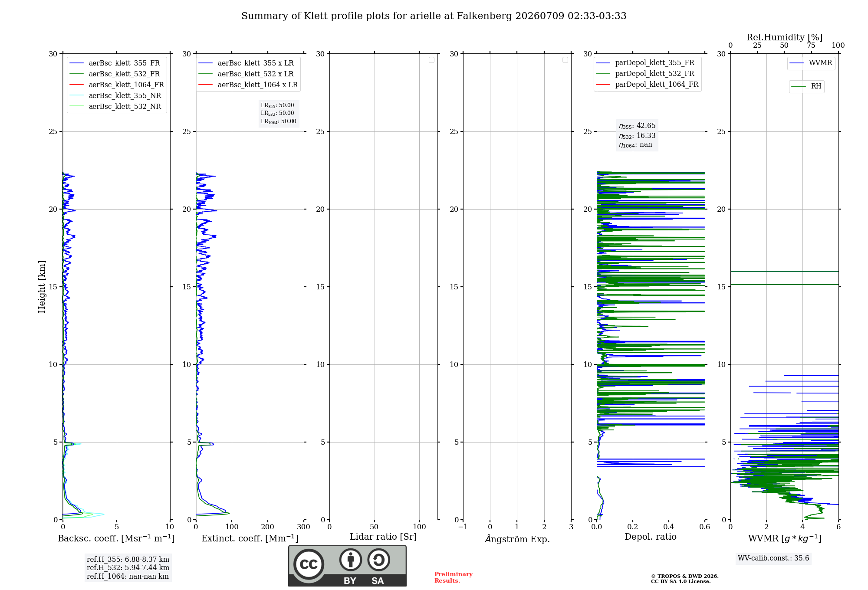Click the Preliminary Results red text
868x590 pixels.
click(x=453, y=577)
